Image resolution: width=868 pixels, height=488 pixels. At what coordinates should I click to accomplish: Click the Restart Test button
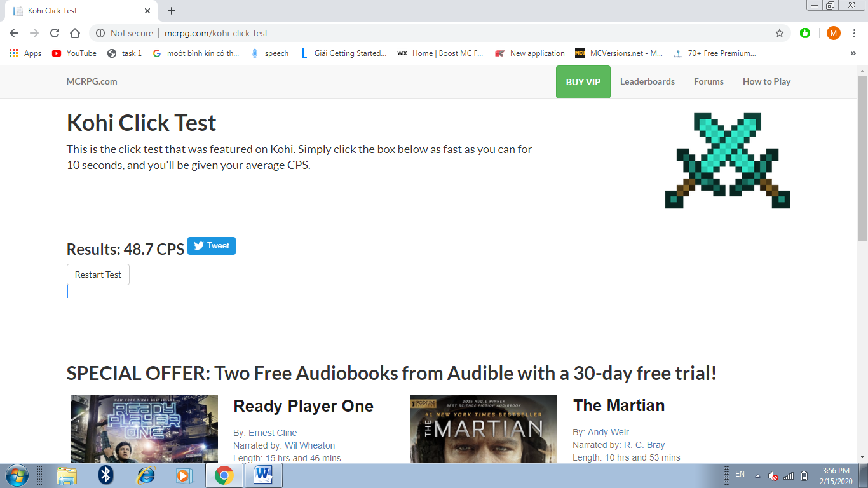pos(98,274)
